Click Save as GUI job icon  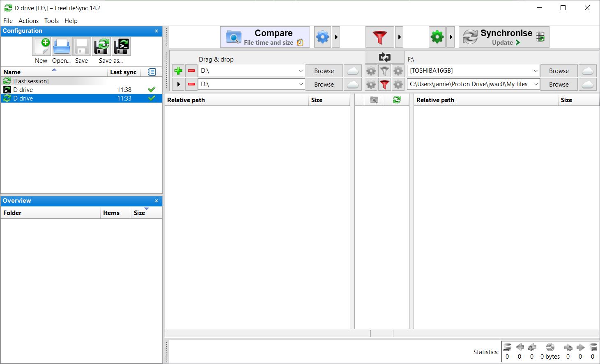[x=101, y=46]
